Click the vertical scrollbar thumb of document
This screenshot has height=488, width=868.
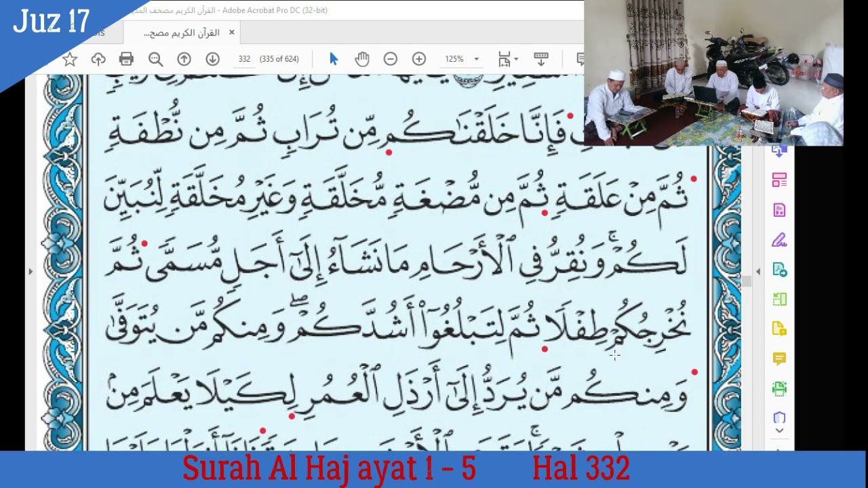[747, 281]
